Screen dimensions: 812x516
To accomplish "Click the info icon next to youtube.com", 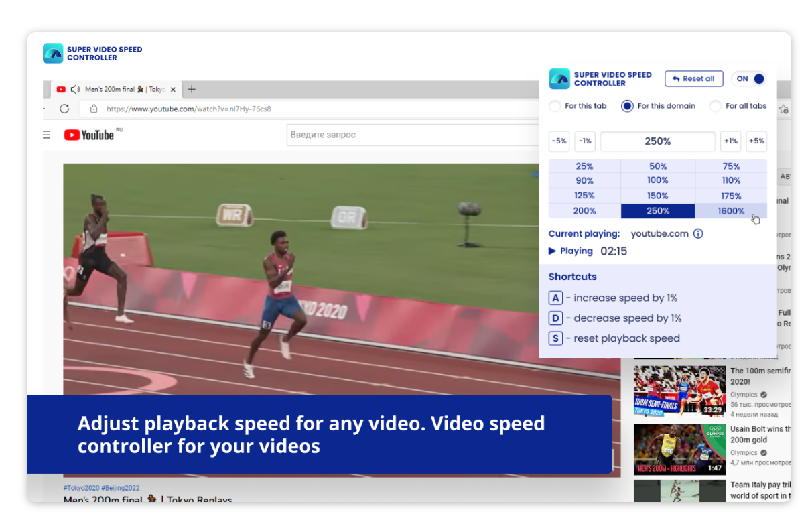I will pos(698,234).
